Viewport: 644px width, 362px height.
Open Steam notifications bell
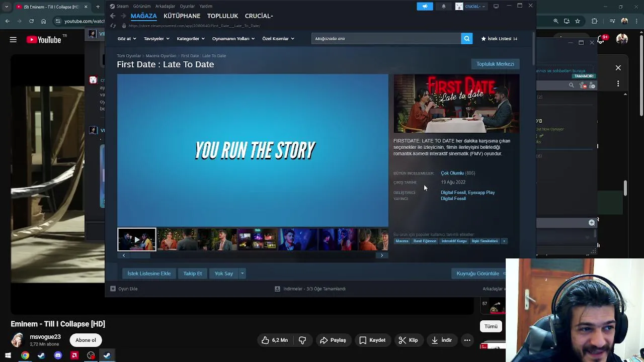[x=443, y=6]
